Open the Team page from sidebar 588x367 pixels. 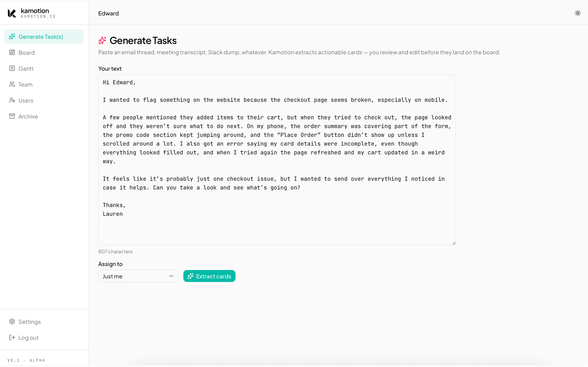25,84
